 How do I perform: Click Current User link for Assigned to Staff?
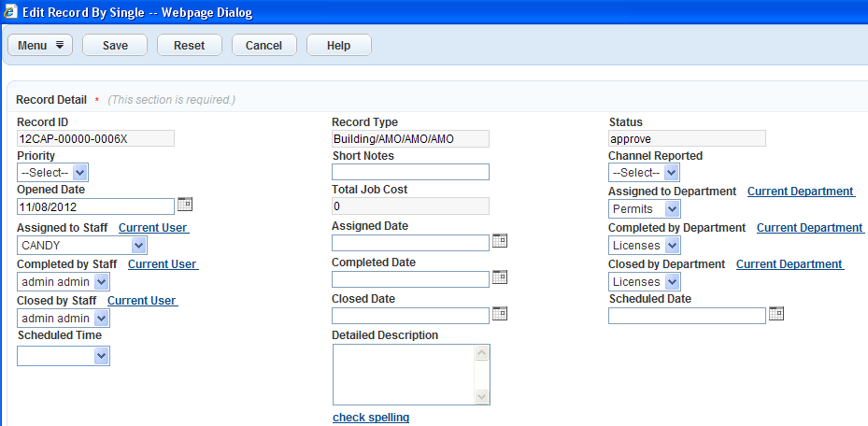[153, 228]
